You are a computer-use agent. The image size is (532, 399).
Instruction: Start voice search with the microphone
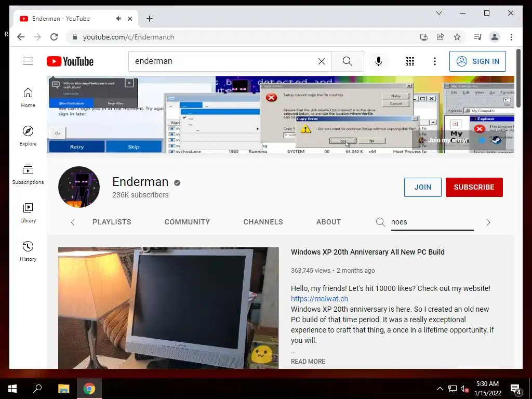379,61
